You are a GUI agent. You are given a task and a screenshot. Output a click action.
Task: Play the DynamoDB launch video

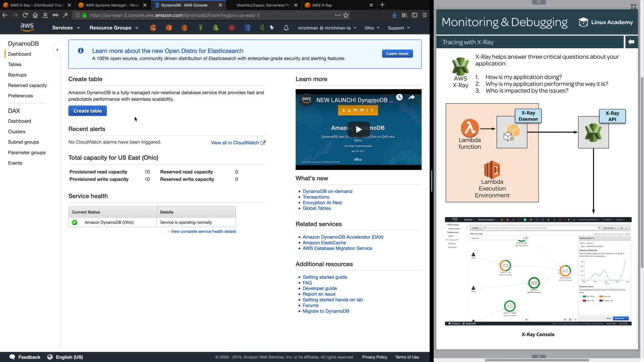tap(358, 129)
